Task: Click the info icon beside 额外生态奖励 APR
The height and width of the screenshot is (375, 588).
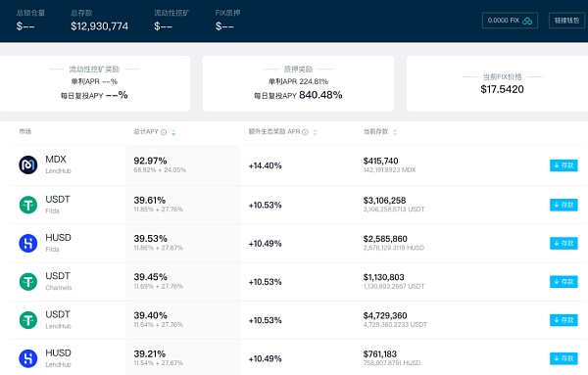Action: point(305,132)
